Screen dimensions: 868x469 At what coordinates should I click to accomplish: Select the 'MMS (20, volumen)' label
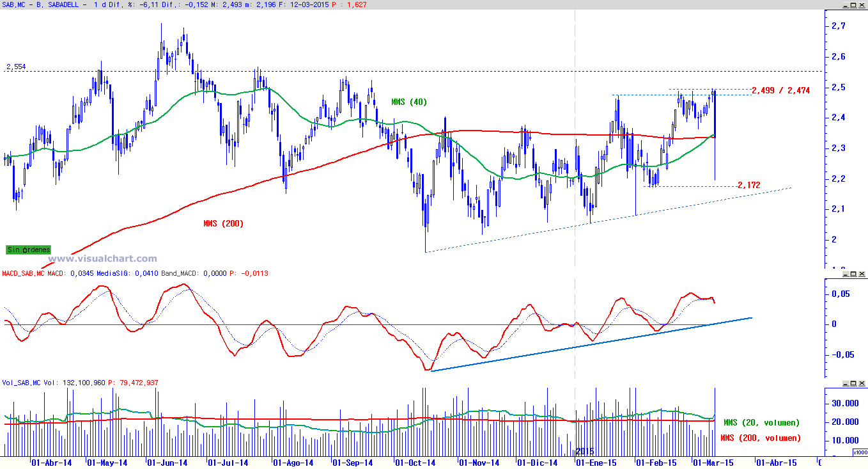coord(761,422)
